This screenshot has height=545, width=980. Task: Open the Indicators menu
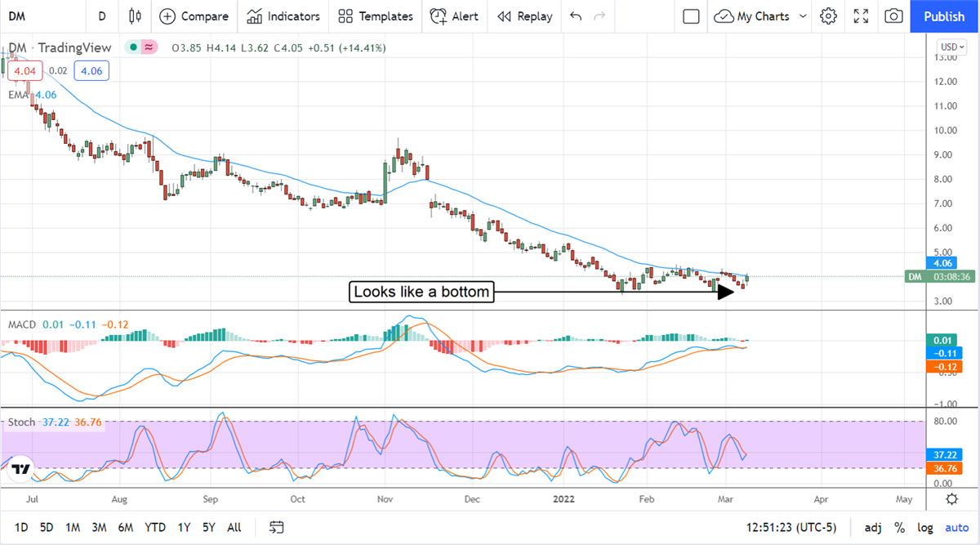283,16
